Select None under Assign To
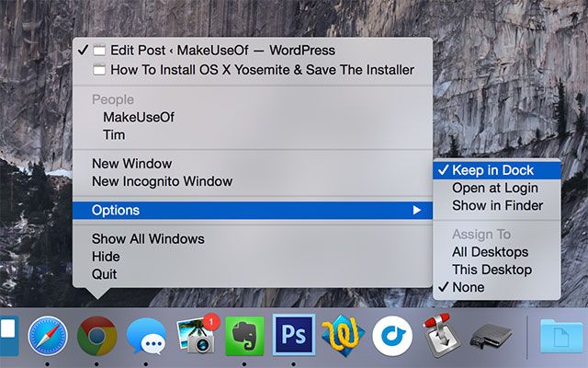588x368 pixels. [x=468, y=287]
